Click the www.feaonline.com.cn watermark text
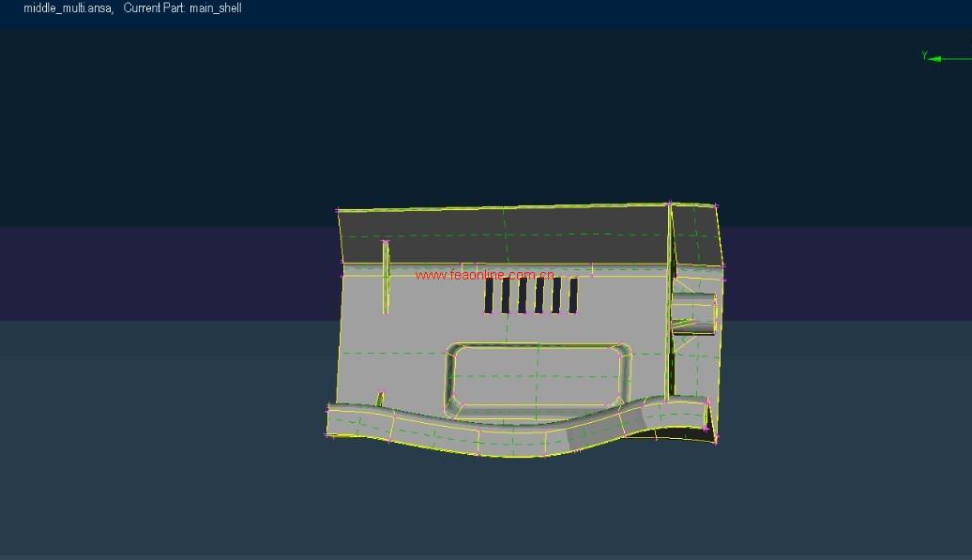Image resolution: width=972 pixels, height=560 pixels. [x=486, y=275]
